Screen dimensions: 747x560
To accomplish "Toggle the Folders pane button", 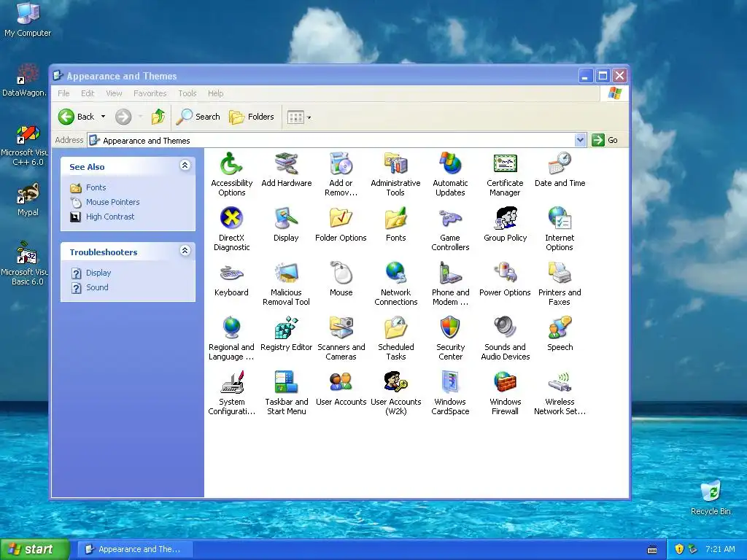I will tap(252, 117).
